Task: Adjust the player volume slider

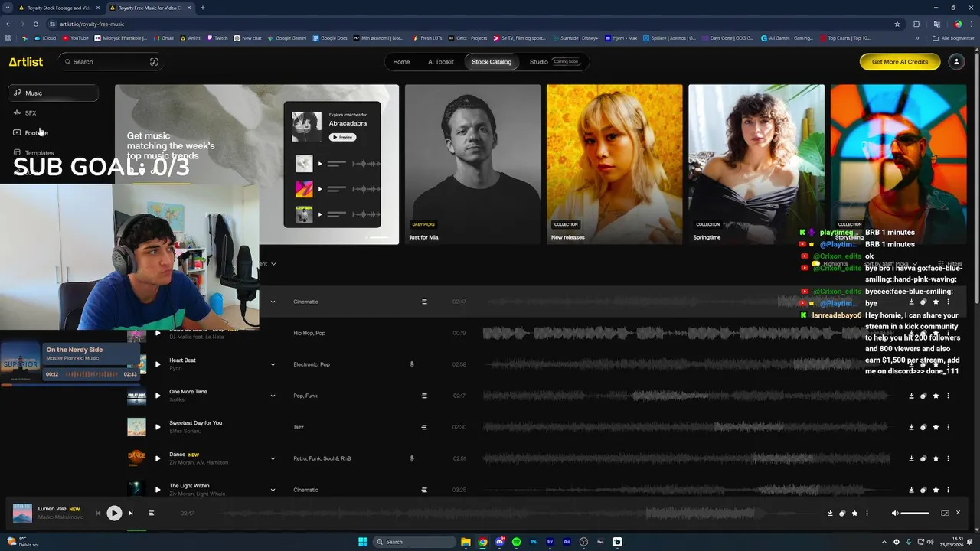Action: (x=916, y=514)
